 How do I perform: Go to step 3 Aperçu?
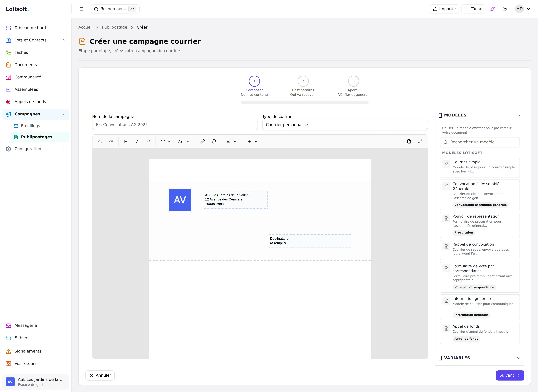[353, 86]
